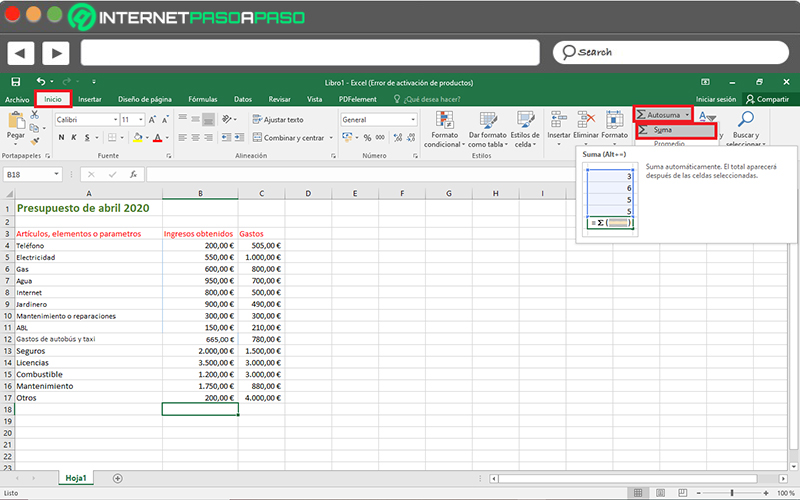
Task: Click the Undo arrow icon
Action: click(40, 81)
